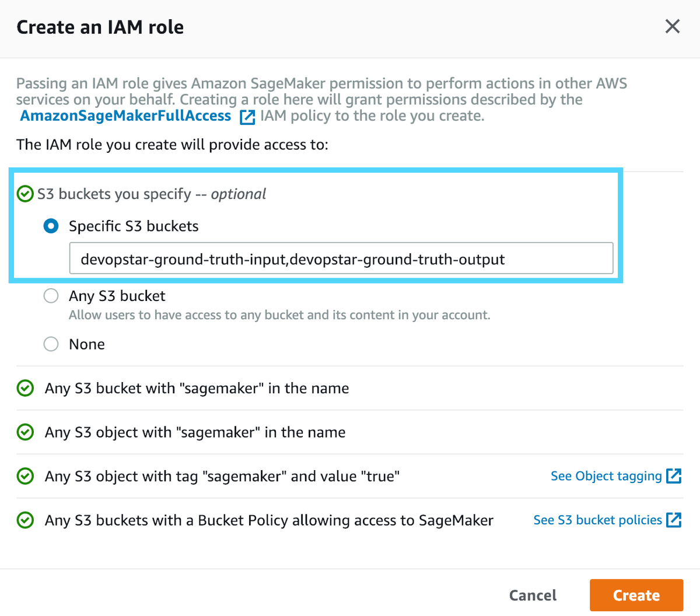Click the check icon beside 'sagemaker' object name rule
Image resolution: width=700 pixels, height=616 pixels.
tap(25, 432)
